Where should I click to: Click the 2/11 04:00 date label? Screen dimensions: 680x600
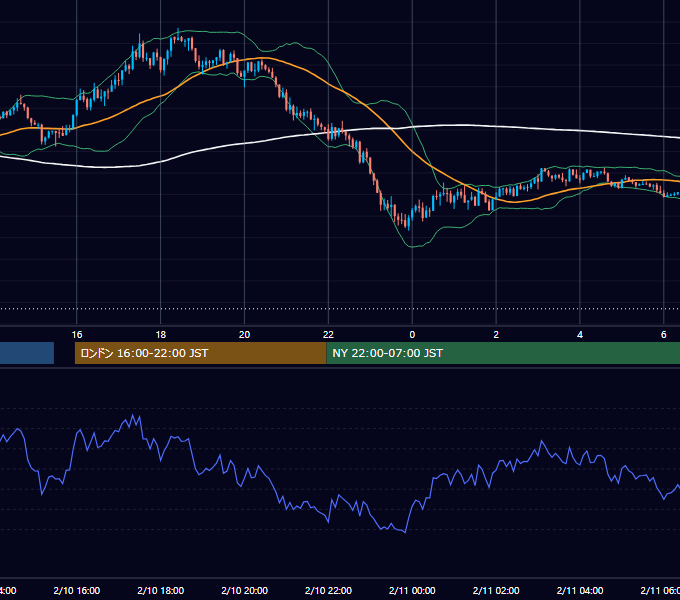(x=580, y=590)
